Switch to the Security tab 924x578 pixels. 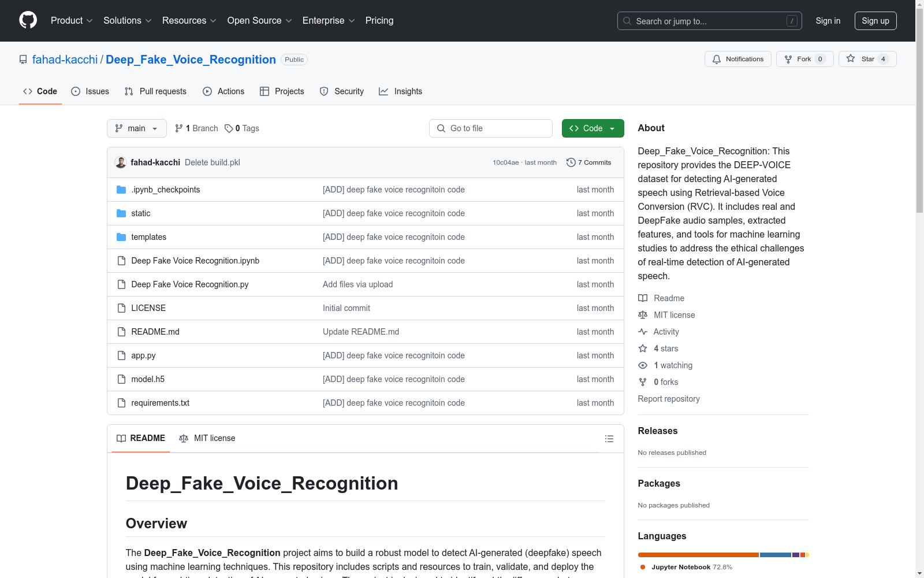point(342,91)
